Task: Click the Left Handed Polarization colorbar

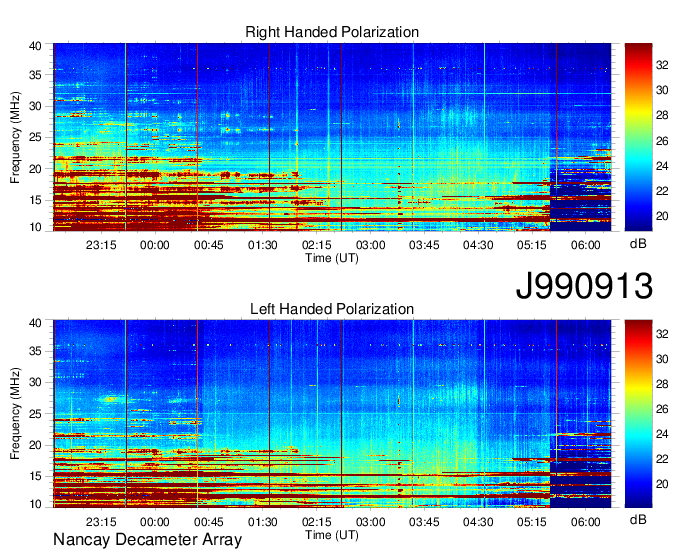Action: click(x=638, y=414)
